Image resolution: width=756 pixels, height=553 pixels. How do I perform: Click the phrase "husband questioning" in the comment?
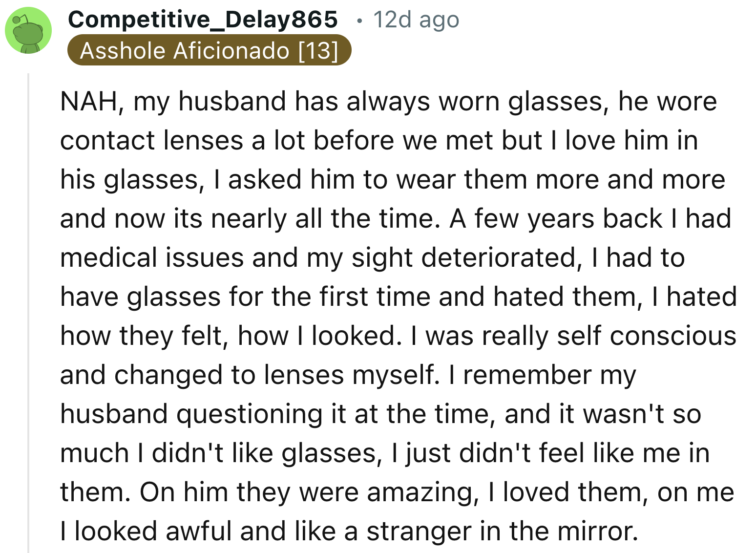click(x=191, y=414)
